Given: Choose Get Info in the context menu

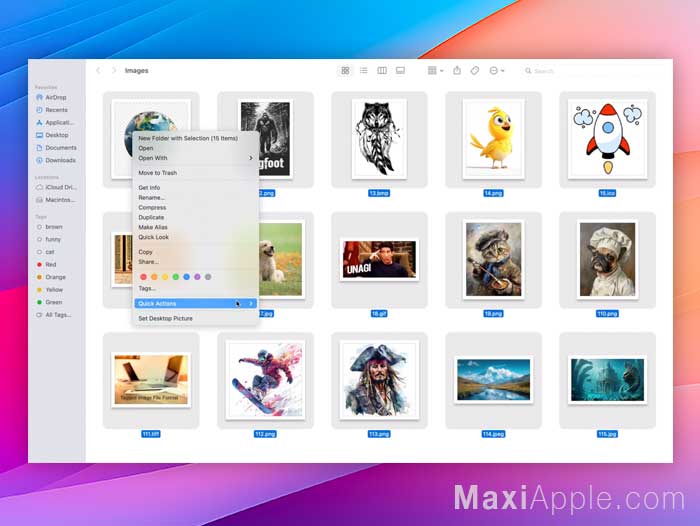Looking at the screenshot, I should pos(196,188).
